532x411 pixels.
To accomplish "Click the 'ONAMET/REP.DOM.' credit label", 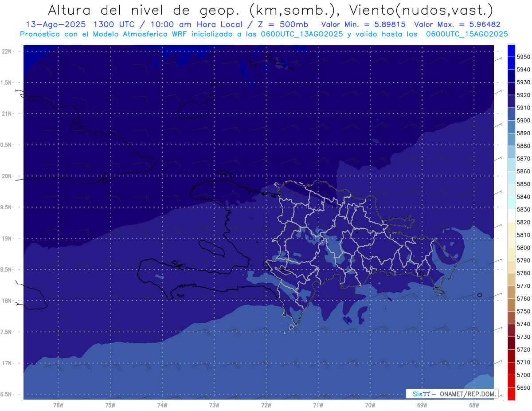I will point(468,394).
